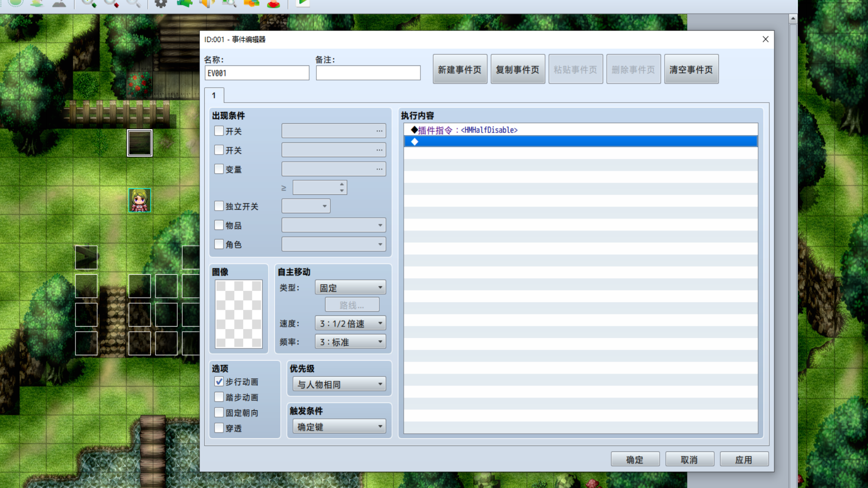868x488 pixels.
Task: Open the 触发条件 trigger dropdown
Action: 339,427
